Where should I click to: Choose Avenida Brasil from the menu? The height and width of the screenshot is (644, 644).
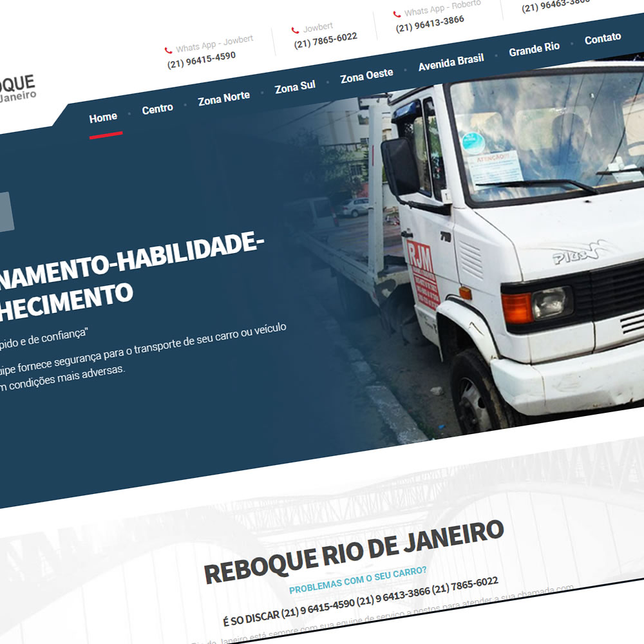(451, 62)
